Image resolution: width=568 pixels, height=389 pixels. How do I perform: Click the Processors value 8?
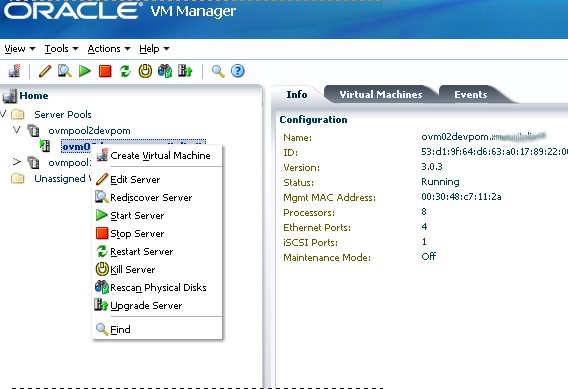click(x=424, y=212)
